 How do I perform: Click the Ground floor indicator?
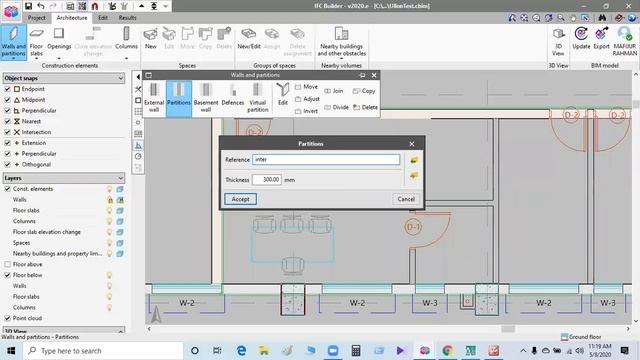[581, 337]
